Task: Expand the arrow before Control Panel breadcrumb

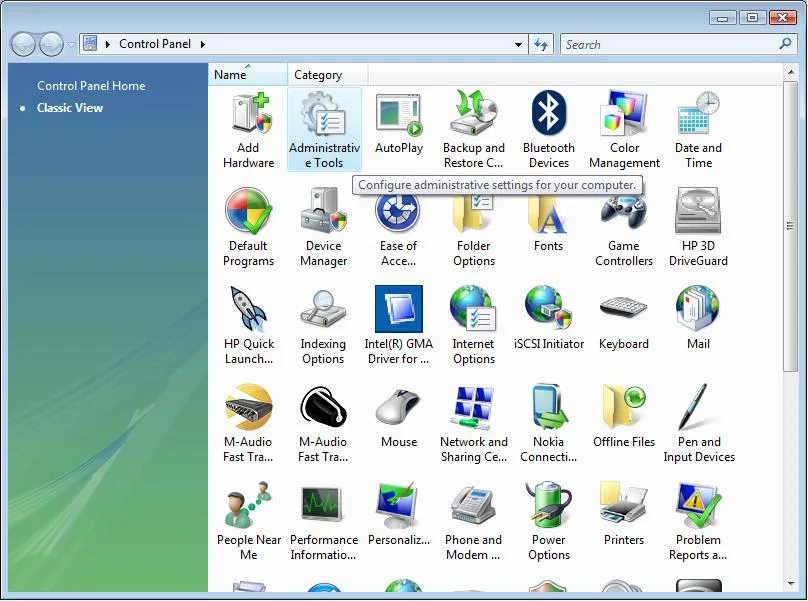Action: [x=108, y=44]
